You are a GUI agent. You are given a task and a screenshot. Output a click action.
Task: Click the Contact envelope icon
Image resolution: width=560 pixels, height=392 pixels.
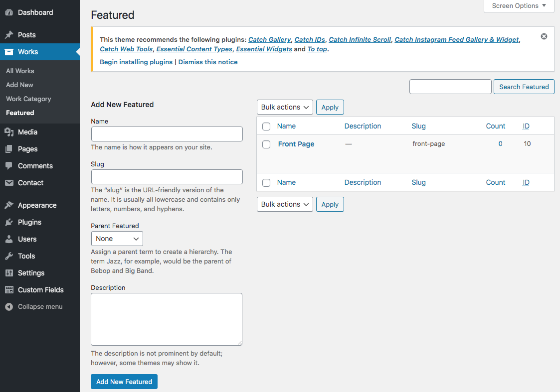[x=9, y=183]
